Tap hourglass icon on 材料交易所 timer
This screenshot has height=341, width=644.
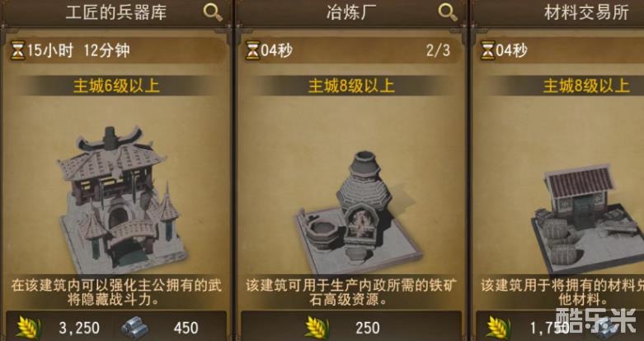pos(487,51)
